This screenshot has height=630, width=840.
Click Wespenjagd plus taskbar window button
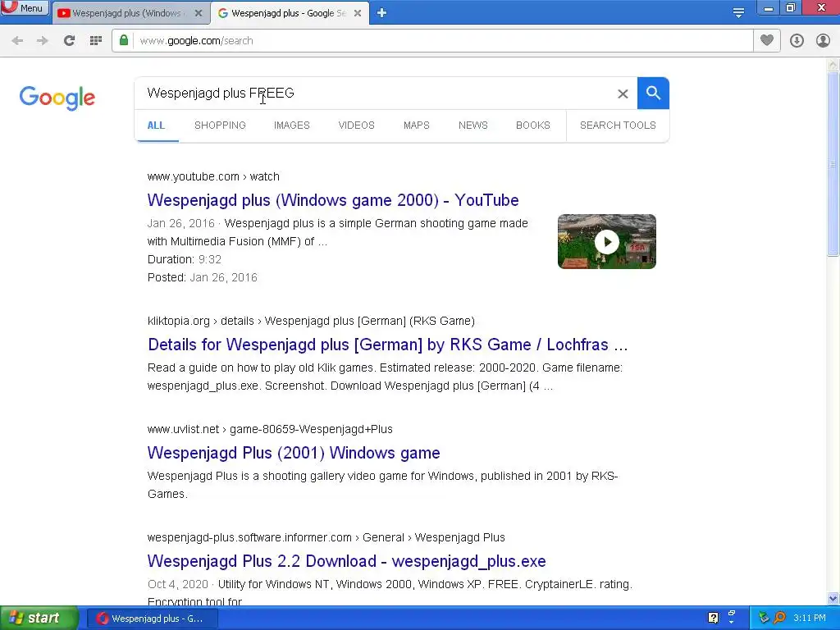152,619
